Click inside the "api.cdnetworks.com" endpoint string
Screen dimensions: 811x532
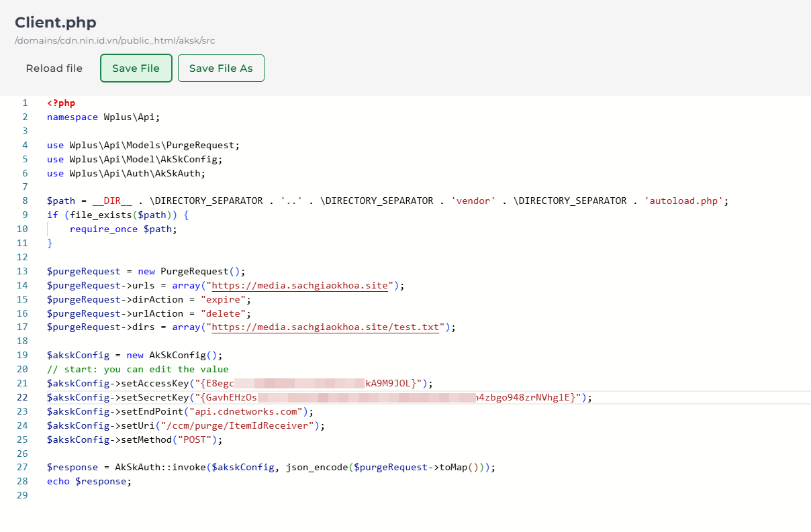click(x=248, y=412)
